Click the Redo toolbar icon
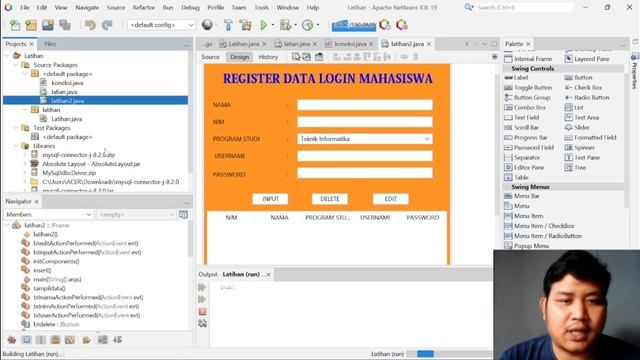The image size is (640, 360). [x=107, y=25]
